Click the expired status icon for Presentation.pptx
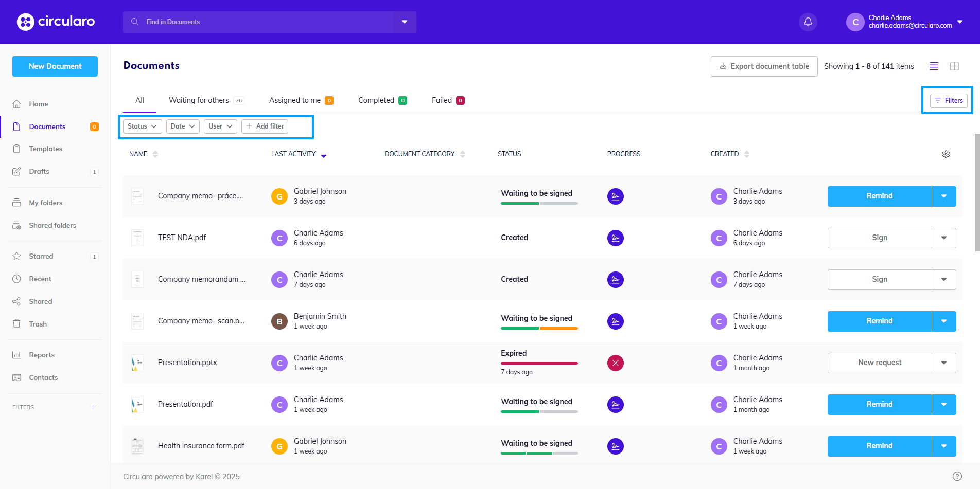The width and height of the screenshot is (980, 489). coord(615,363)
